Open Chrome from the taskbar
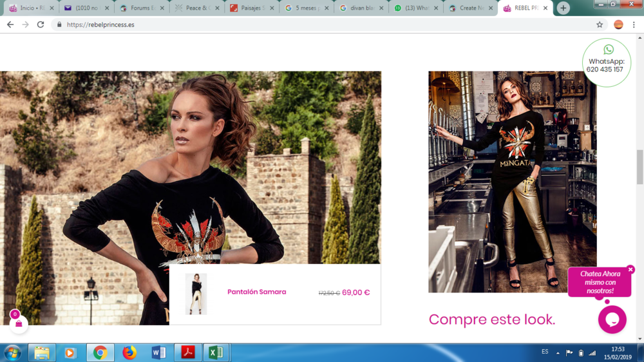Viewport: 644px width, 362px height. pos(100,352)
